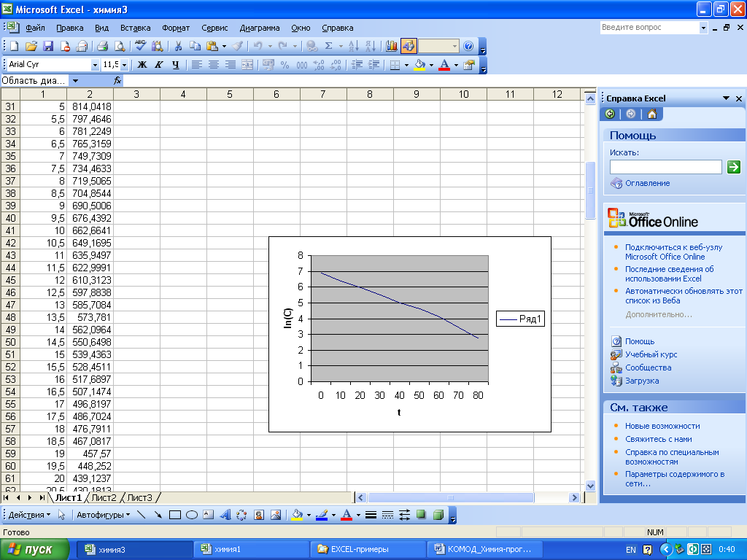Viewport: 747px width, 560px height.
Task: Open the Chart Wizard from the toolbar
Action: coord(392,46)
